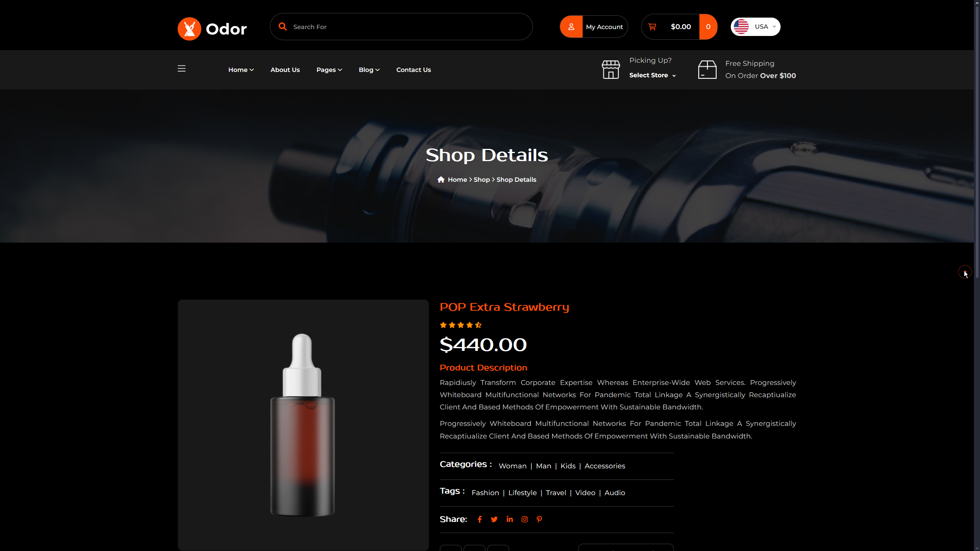980x551 pixels.
Task: Click the My Account user icon
Action: [x=571, y=27]
